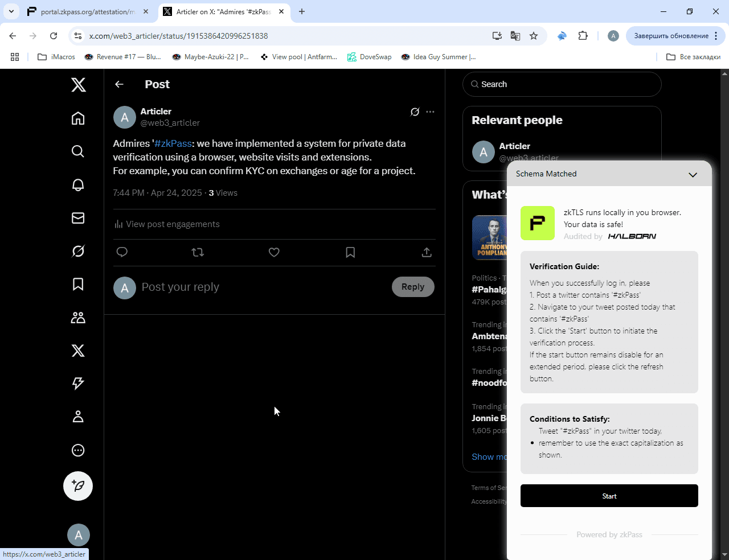Screen dimensions: 729x560
Task: Click install app icon in address bar
Action: coord(497,36)
